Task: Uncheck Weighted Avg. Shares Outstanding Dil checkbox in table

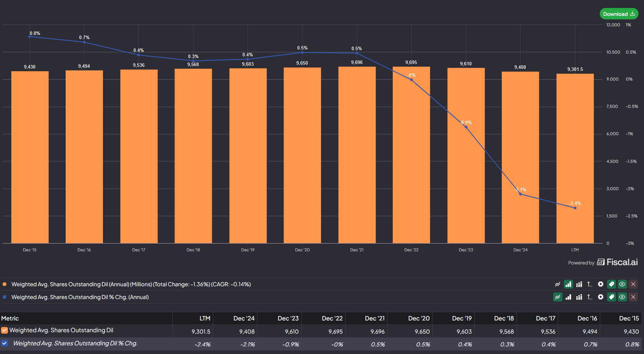Action: tap(4, 330)
